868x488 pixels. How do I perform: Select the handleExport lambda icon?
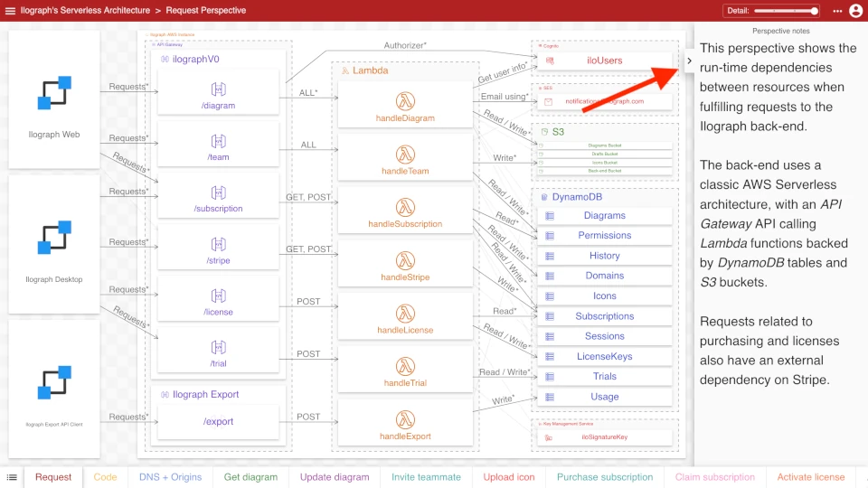coord(405,419)
